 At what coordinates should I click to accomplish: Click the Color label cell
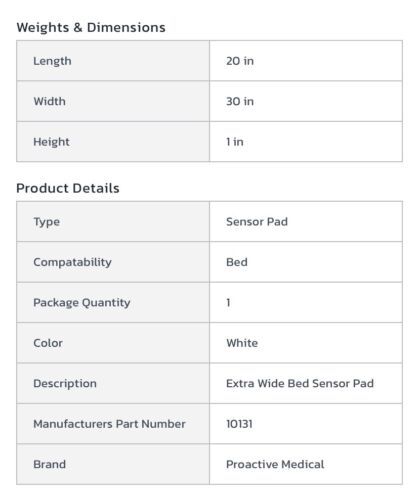coord(113,343)
